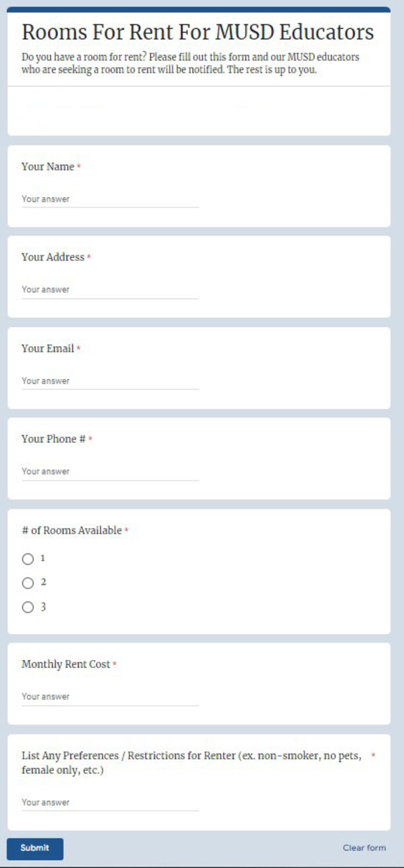
Task: Click the '# of Rooms Available' question label
Action: coord(72,531)
